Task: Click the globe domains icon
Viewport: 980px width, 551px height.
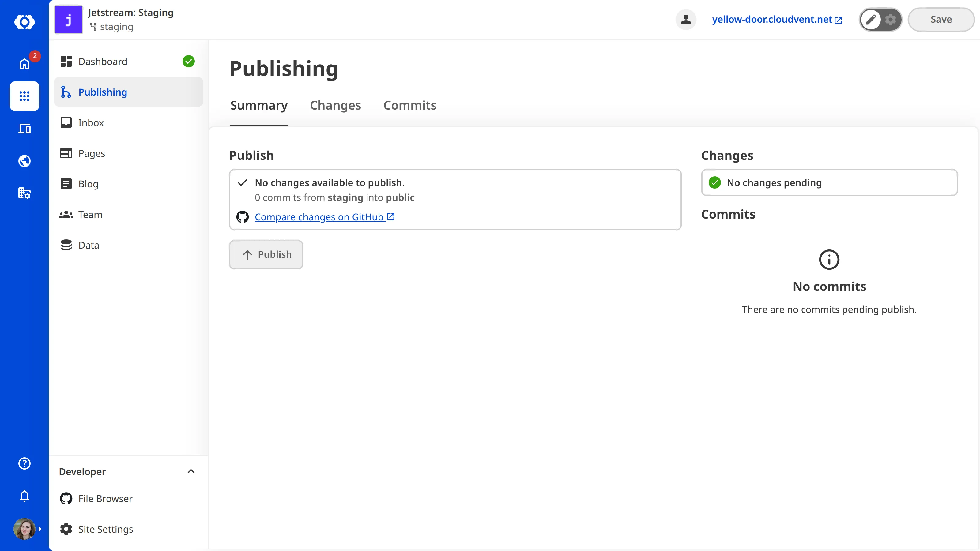Action: 24,161
